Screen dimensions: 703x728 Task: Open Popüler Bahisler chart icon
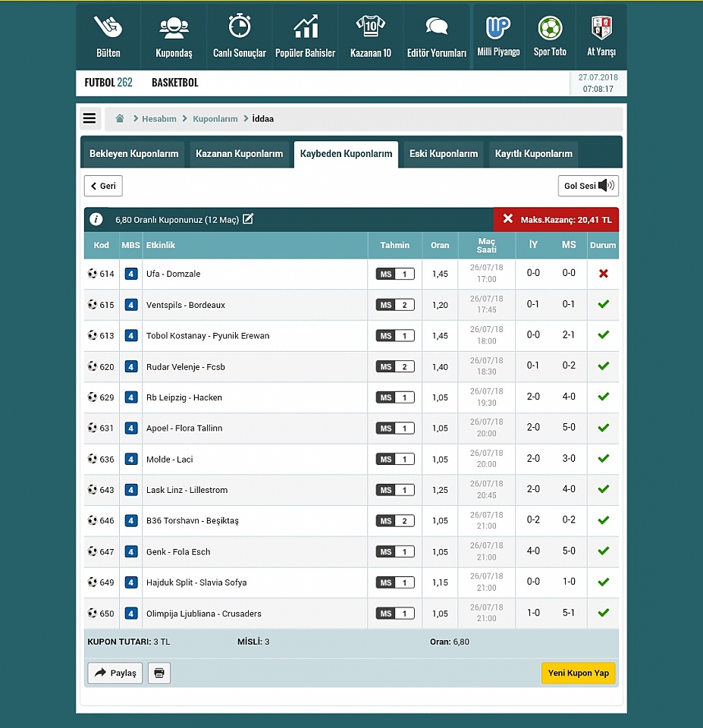(306, 26)
